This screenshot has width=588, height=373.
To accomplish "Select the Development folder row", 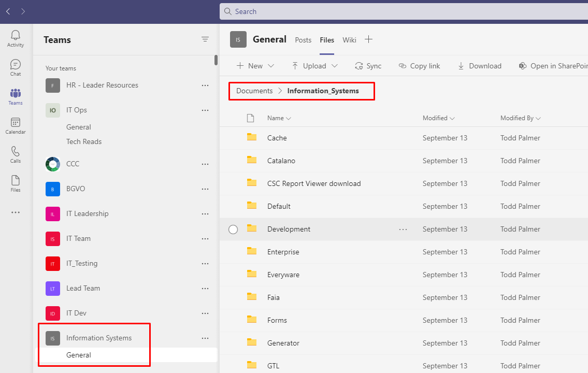I will [x=233, y=229].
